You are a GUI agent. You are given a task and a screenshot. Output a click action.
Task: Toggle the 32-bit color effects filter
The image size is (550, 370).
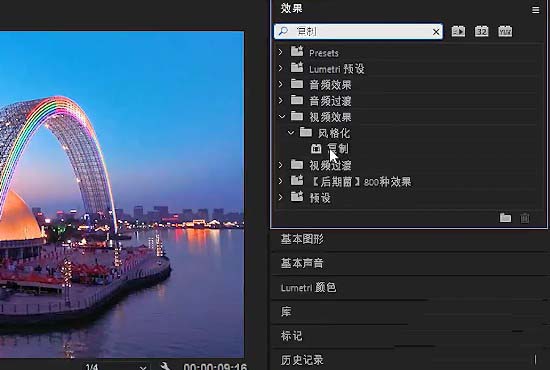point(482,32)
